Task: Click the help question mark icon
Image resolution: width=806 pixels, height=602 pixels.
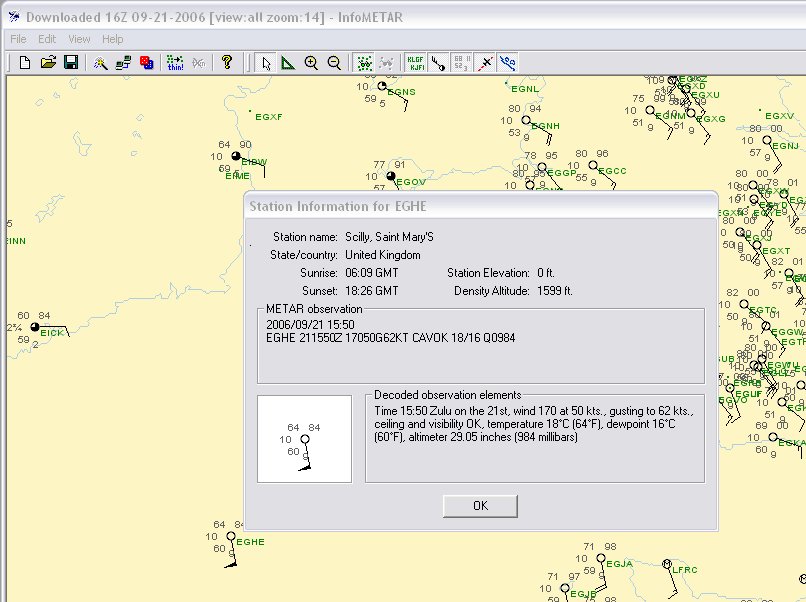Action: [227, 62]
